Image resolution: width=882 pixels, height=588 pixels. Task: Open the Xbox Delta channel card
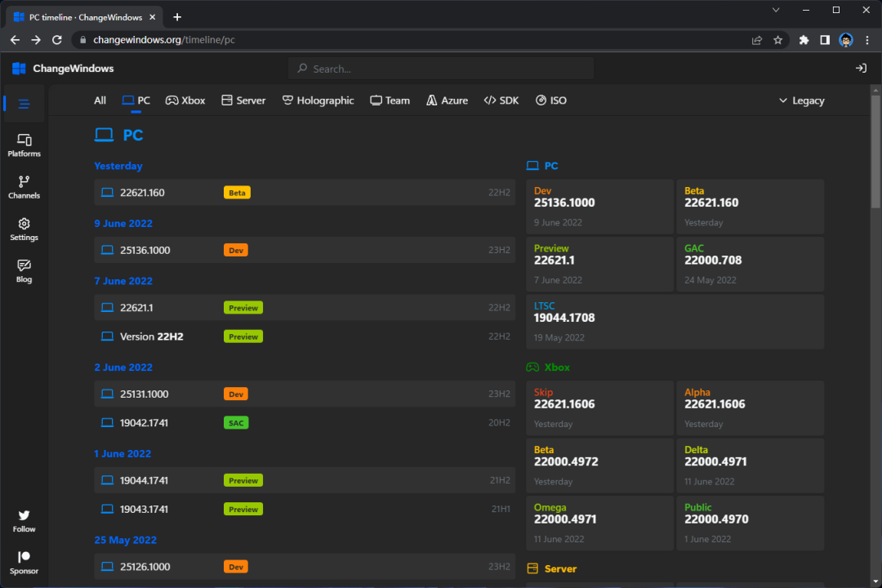(751, 465)
